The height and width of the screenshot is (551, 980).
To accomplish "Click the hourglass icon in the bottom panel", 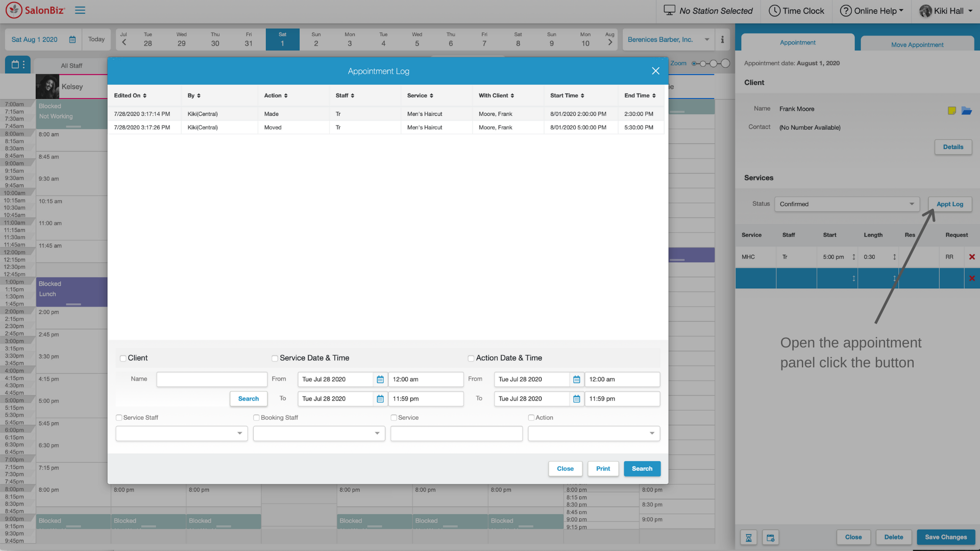I will click(x=749, y=537).
